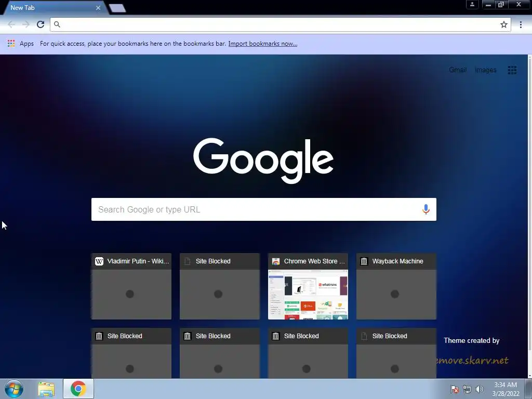Click the Chrome taskbar icon
Image resolution: width=532 pixels, height=399 pixels.
(x=78, y=389)
